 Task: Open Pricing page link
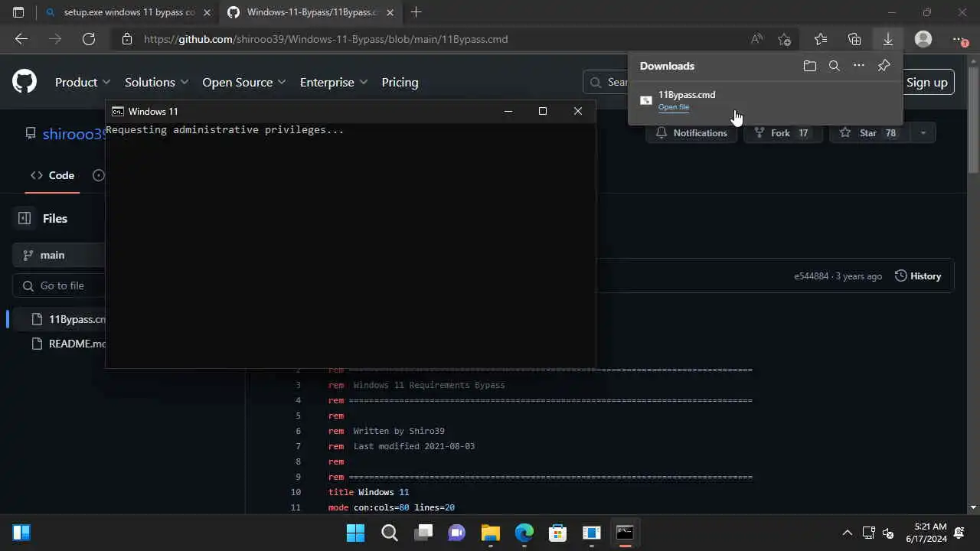coord(400,82)
